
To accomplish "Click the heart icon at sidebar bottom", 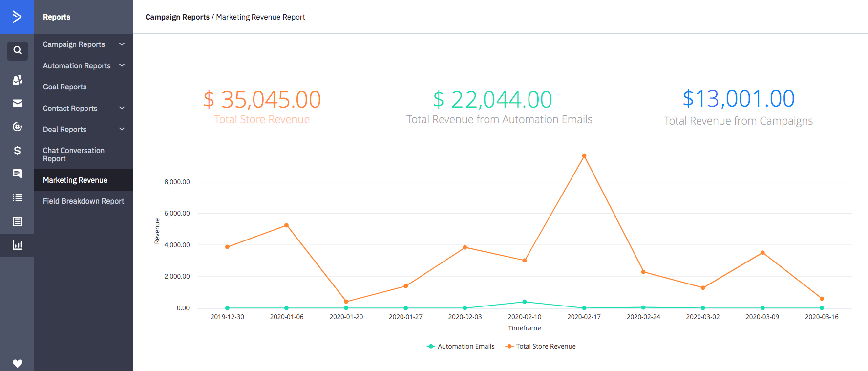I will click(17, 363).
